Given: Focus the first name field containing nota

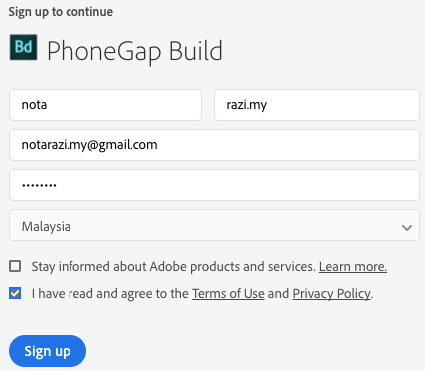Looking at the screenshot, I should pos(105,105).
